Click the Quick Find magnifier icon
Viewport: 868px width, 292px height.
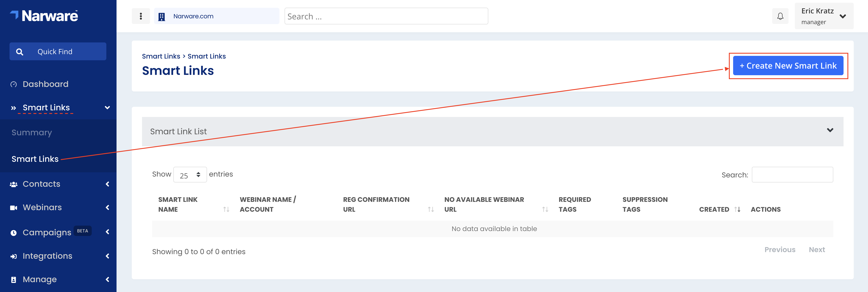click(20, 52)
